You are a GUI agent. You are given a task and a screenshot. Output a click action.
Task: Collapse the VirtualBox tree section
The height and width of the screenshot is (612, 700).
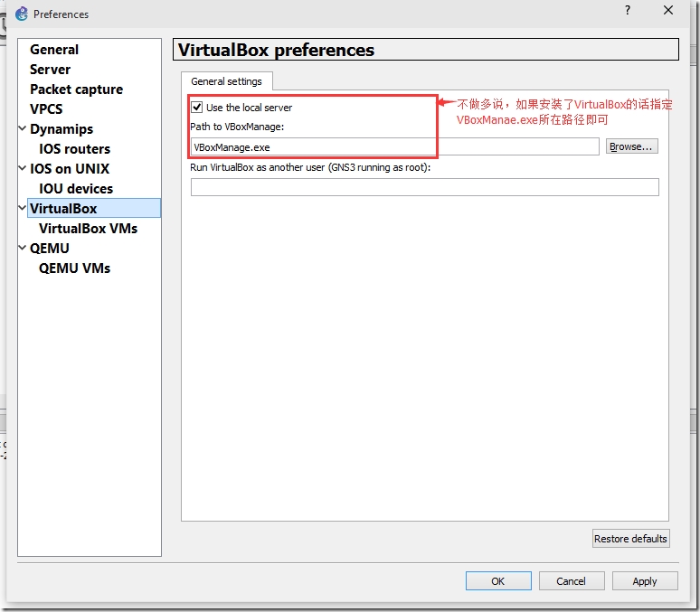click(23, 208)
